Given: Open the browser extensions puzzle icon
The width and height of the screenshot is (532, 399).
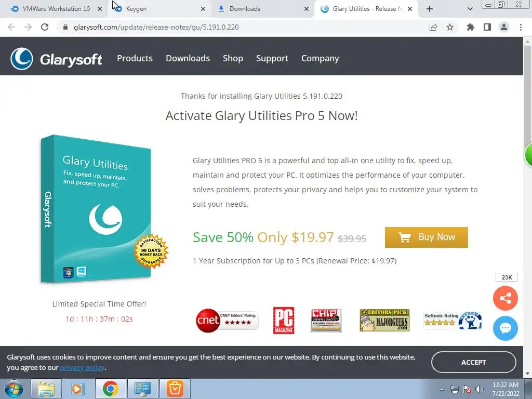Looking at the screenshot, I should (x=470, y=27).
